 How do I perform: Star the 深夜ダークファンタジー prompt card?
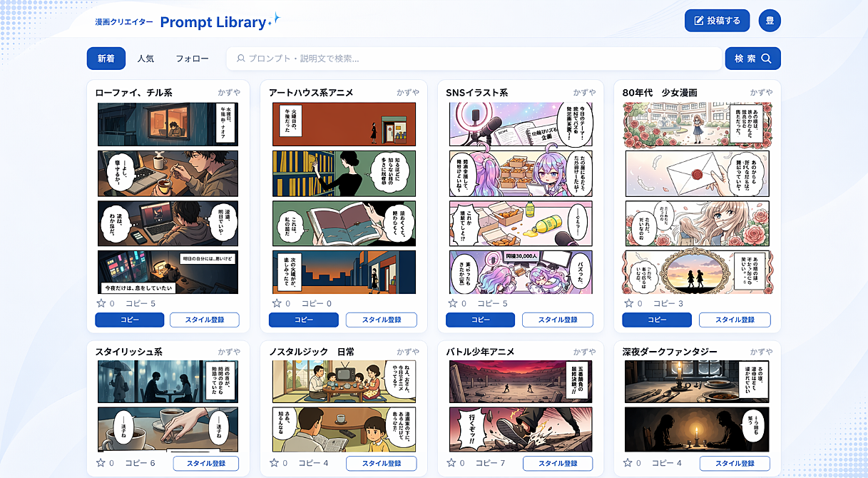629,463
